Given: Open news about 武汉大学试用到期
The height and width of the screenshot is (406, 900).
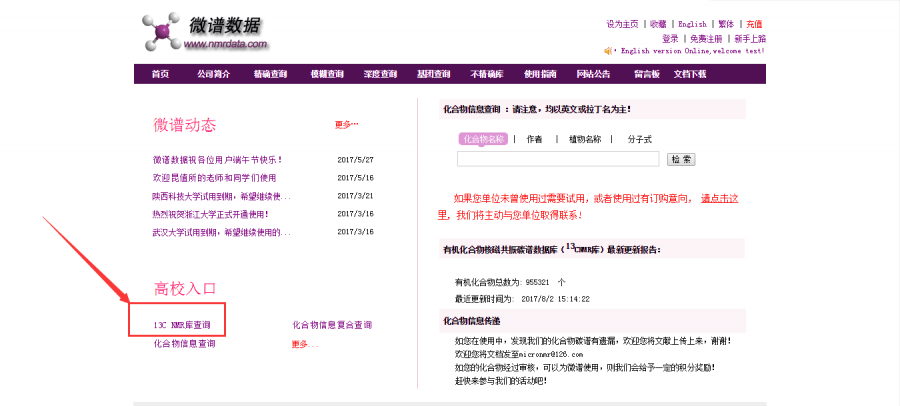Looking at the screenshot, I should click(x=222, y=233).
